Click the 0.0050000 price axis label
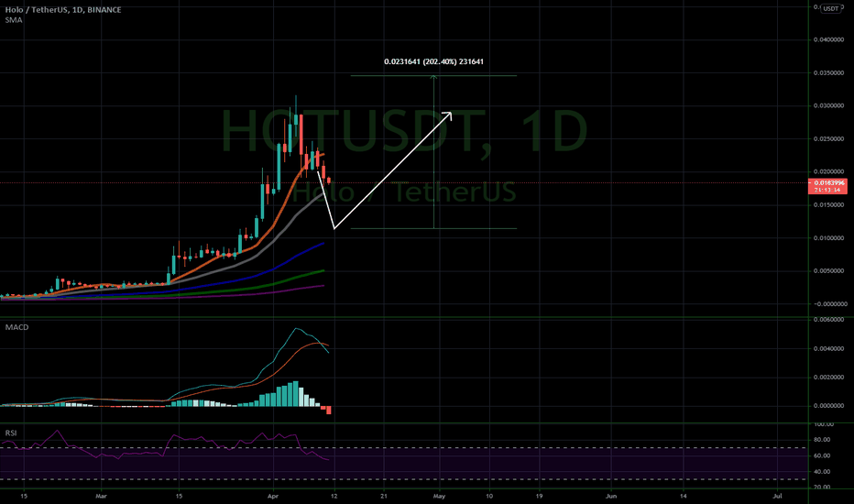 828,271
